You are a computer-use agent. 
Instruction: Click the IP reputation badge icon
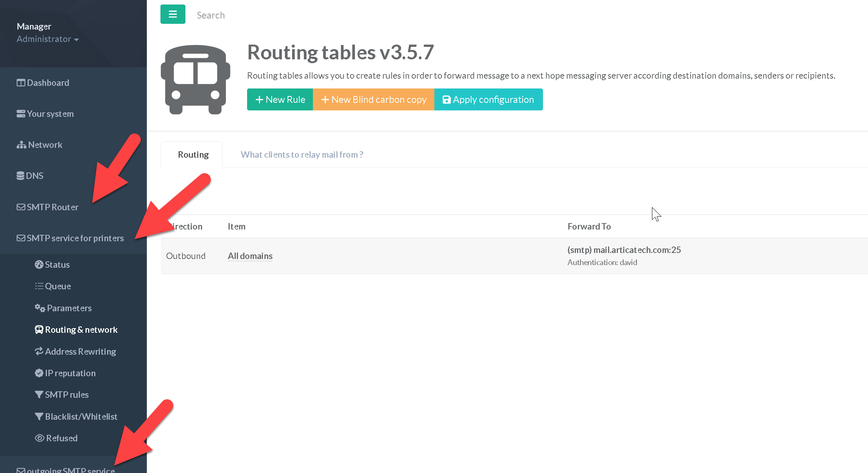[39, 373]
